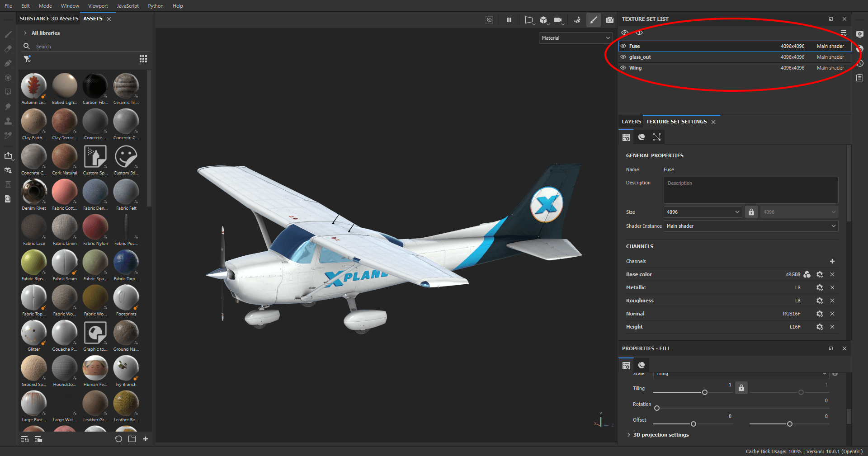
Task: Add a new channel with the plus button
Action: [x=832, y=261]
